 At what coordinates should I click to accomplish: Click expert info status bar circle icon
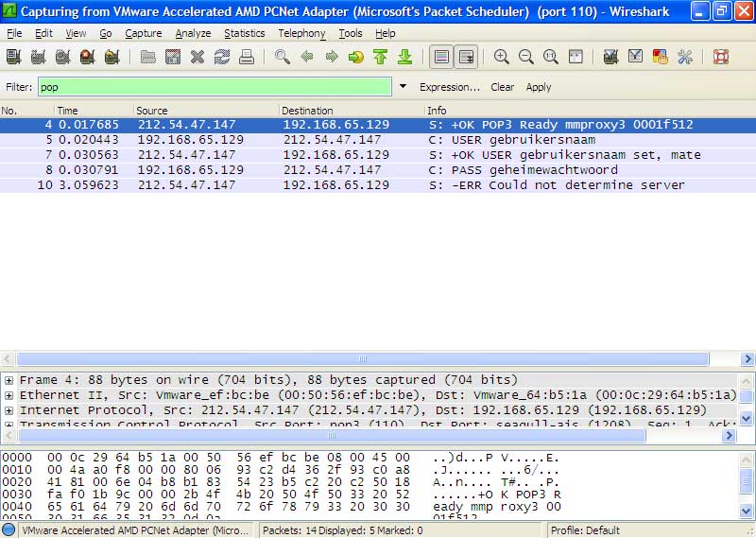pos(9,529)
